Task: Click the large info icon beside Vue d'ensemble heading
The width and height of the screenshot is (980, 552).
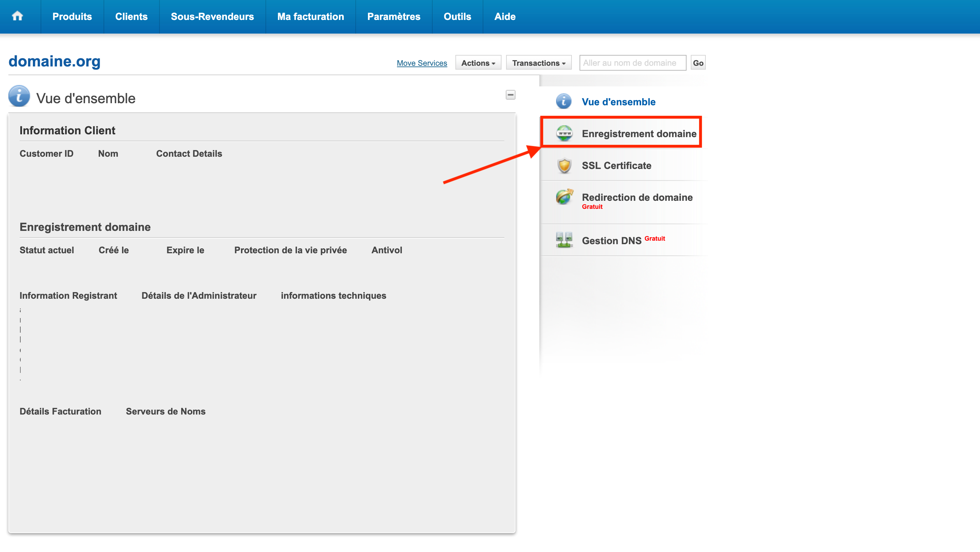Action: 19,96
